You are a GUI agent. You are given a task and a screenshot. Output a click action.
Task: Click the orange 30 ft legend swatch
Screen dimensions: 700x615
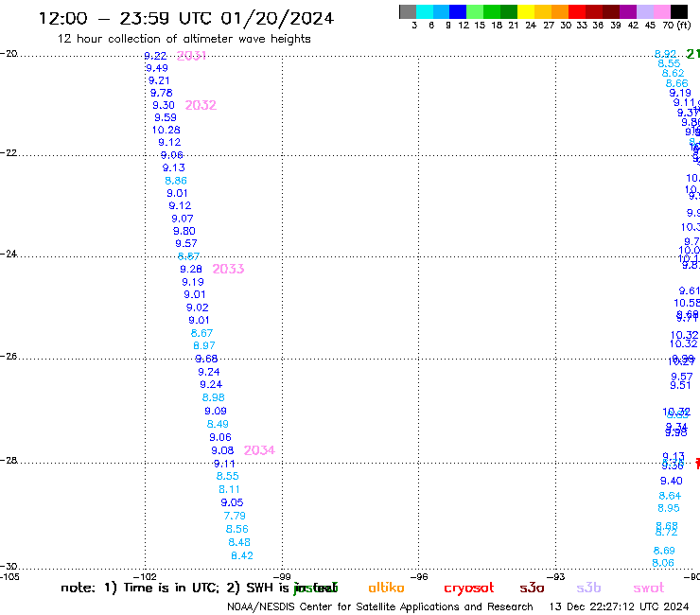click(560, 11)
